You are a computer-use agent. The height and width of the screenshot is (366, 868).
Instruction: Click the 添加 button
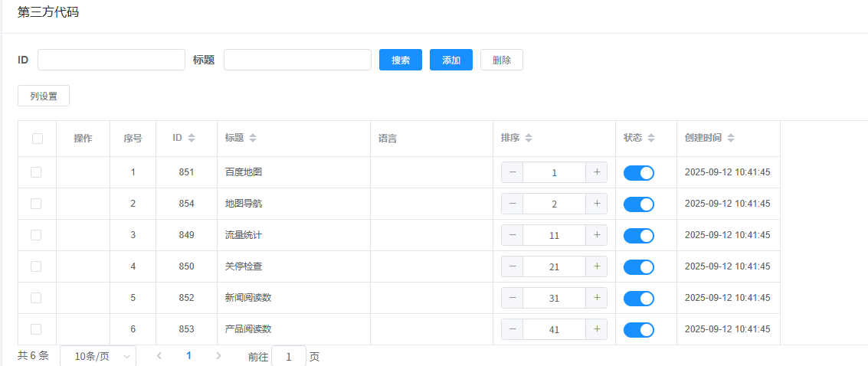[x=450, y=60]
